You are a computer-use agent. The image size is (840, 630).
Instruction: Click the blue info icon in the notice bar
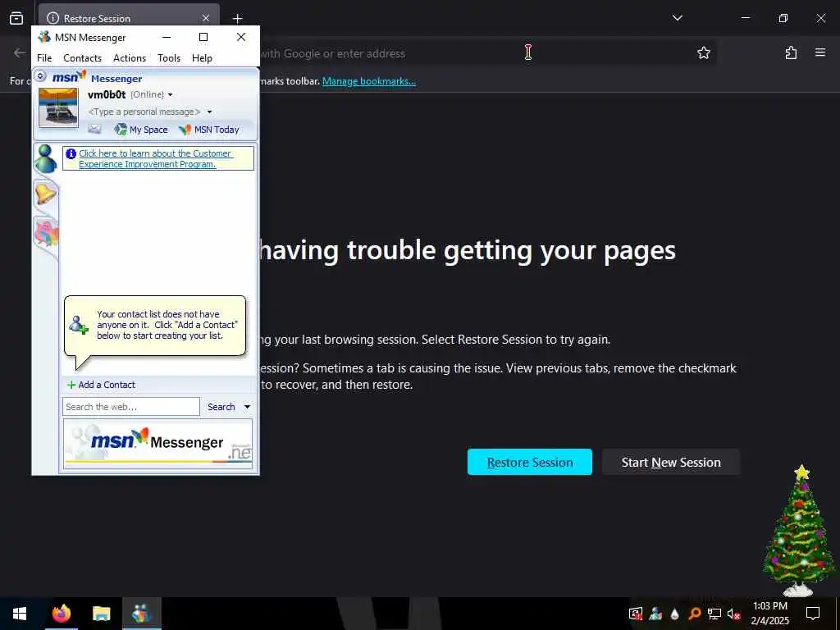point(71,153)
